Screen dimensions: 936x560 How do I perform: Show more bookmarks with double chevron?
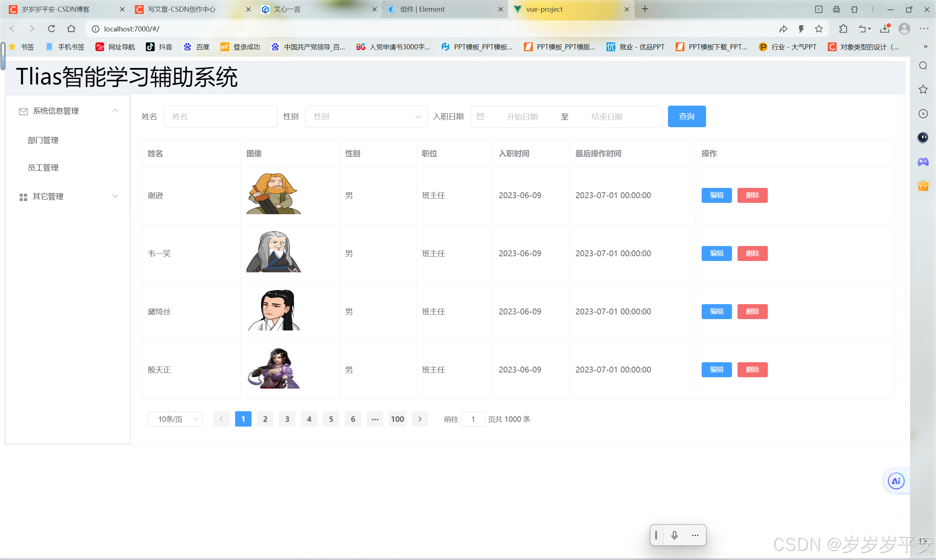pos(925,46)
